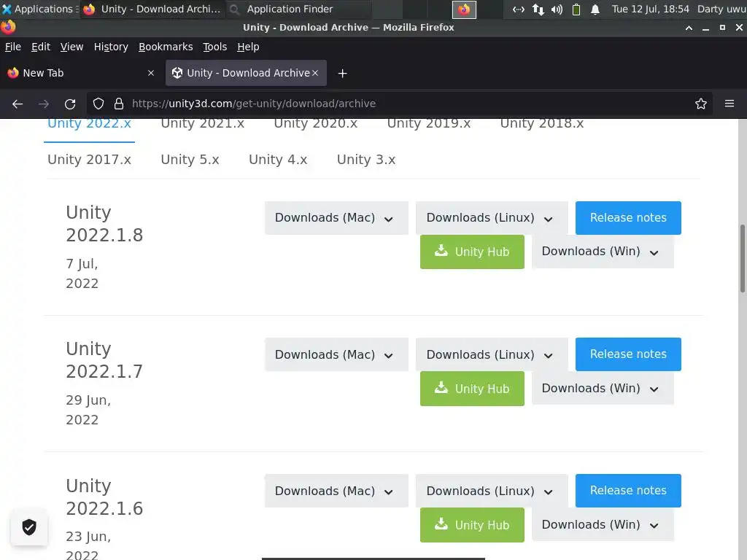This screenshot has width=747, height=560.
Task: Reload the page with refresh icon
Action: pyautogui.click(x=70, y=104)
